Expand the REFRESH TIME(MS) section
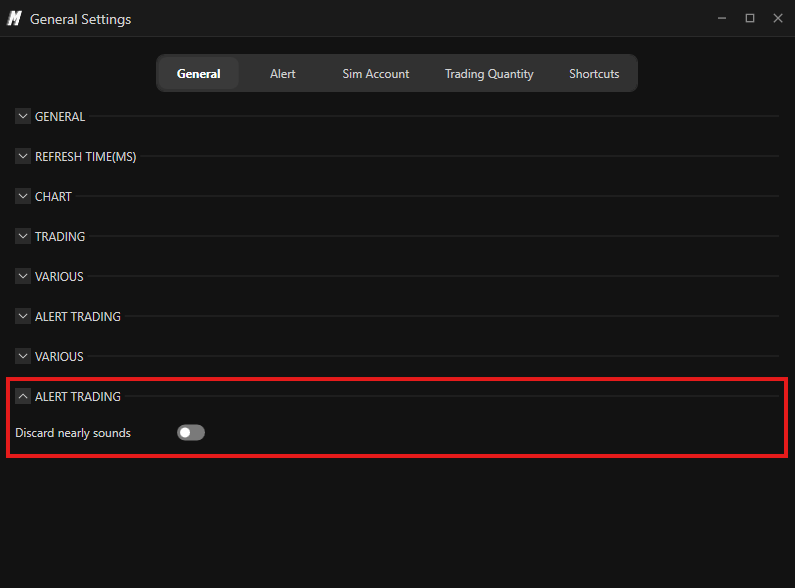The width and height of the screenshot is (795, 588). click(23, 156)
